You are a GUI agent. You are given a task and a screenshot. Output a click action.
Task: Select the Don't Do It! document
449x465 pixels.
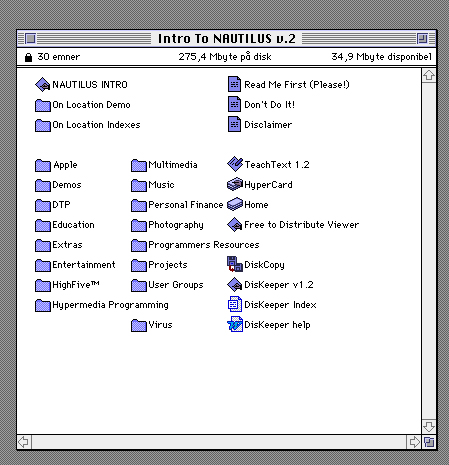234,104
